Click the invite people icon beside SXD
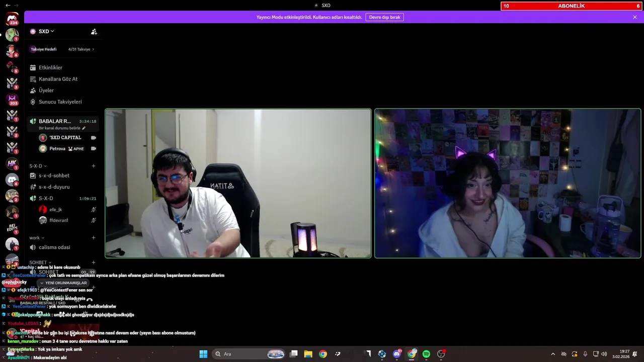 coord(94,31)
